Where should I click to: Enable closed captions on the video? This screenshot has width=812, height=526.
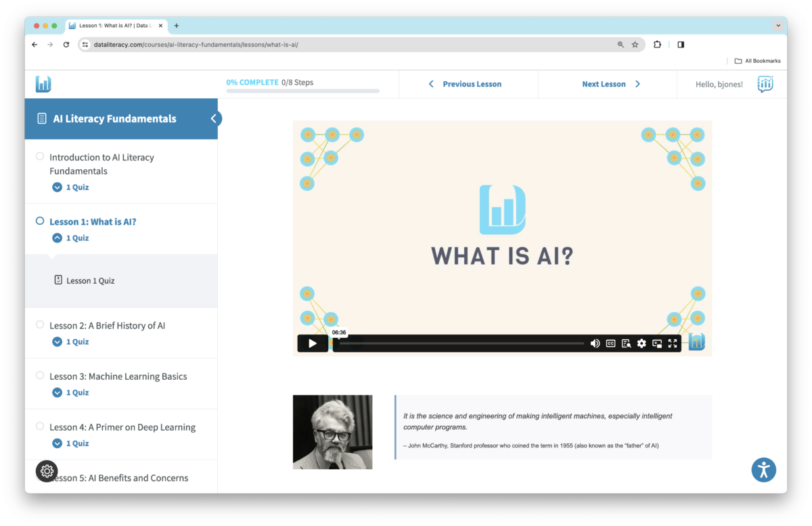610,343
